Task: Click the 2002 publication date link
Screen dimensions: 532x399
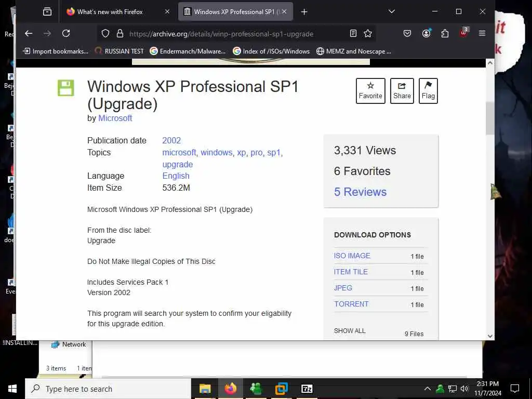Action: [171, 140]
